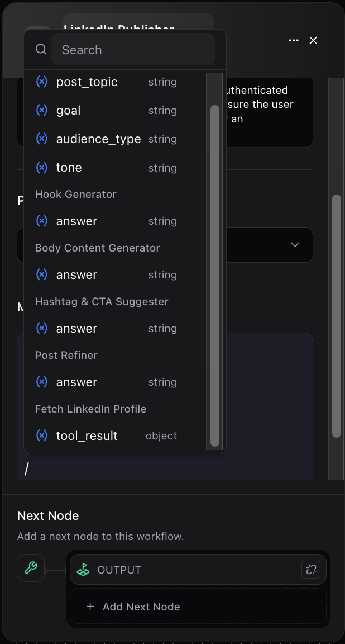Select the green wrench tool node icon

pyautogui.click(x=31, y=568)
